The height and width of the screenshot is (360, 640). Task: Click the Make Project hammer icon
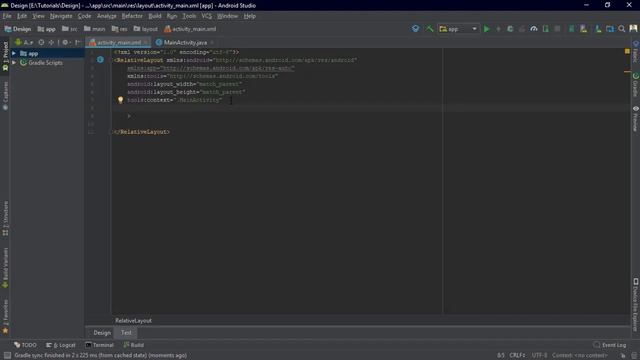(x=429, y=29)
